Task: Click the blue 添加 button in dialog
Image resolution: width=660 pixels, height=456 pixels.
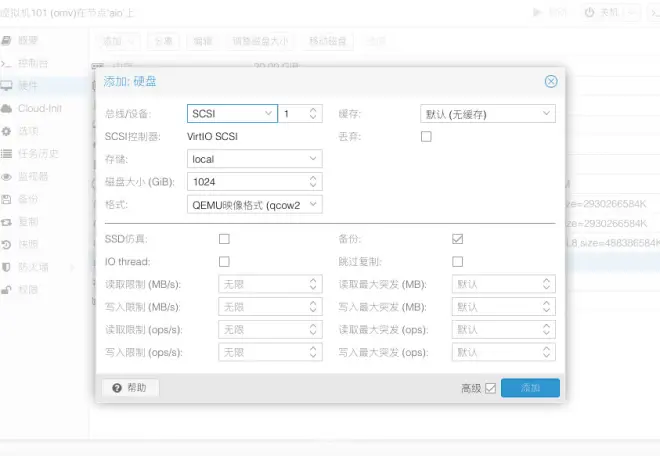Action: click(x=530, y=388)
